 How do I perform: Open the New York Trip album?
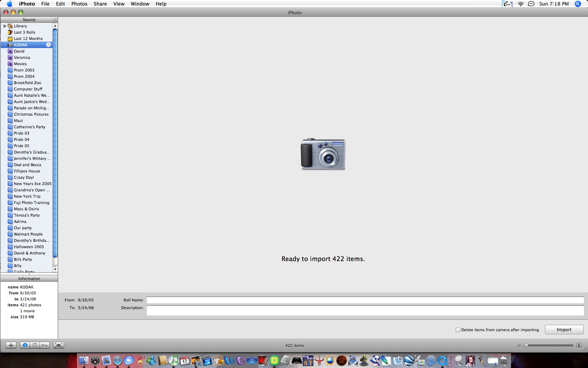click(27, 196)
